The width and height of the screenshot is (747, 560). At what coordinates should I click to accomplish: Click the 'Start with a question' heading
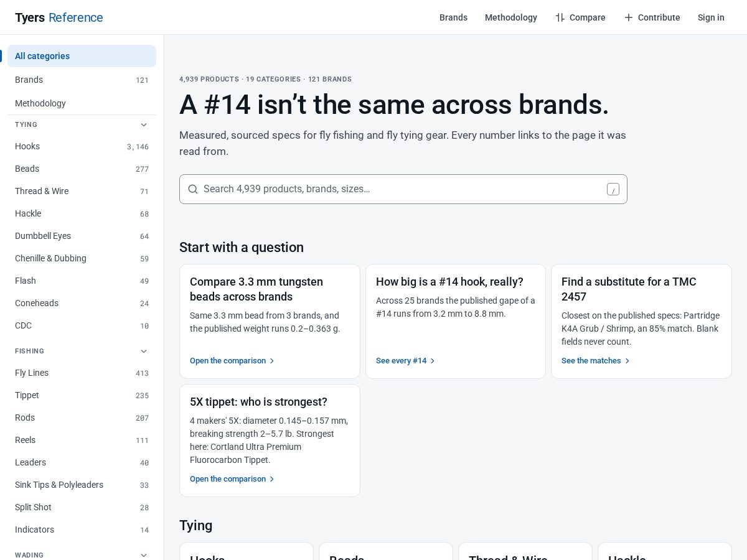click(242, 247)
